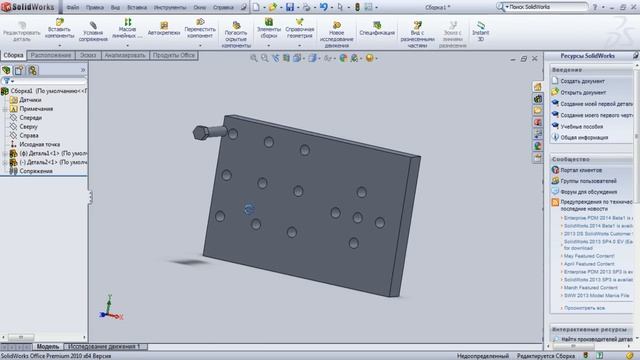The image size is (640, 360).
Task: Click Спецификация (Bill of Materials) tool
Action: [x=377, y=28]
